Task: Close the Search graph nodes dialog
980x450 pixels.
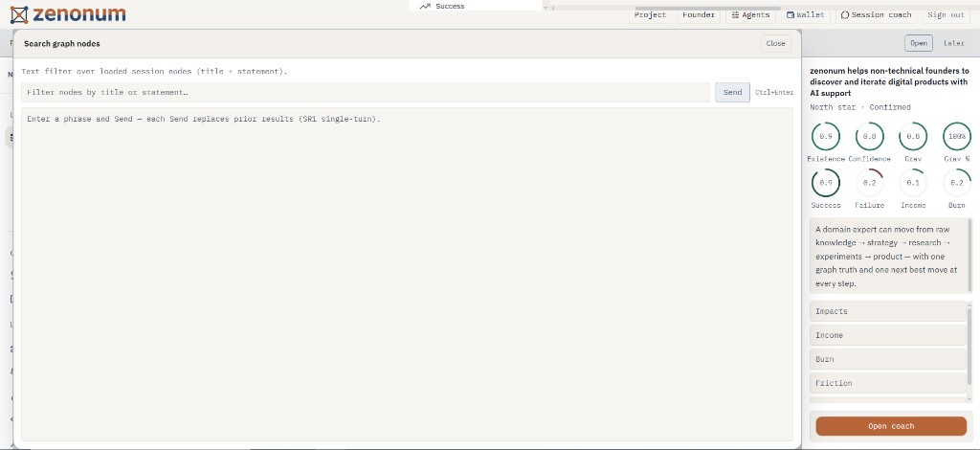Action: coord(775,44)
